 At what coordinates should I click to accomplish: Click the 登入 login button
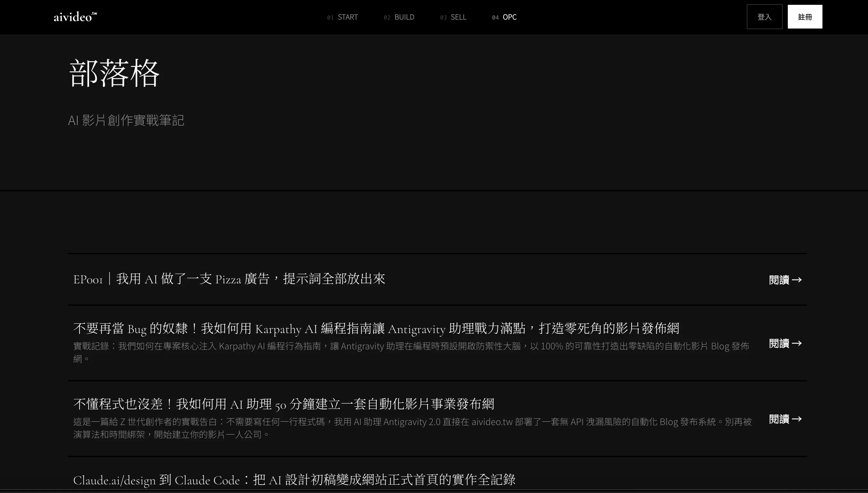coord(764,17)
